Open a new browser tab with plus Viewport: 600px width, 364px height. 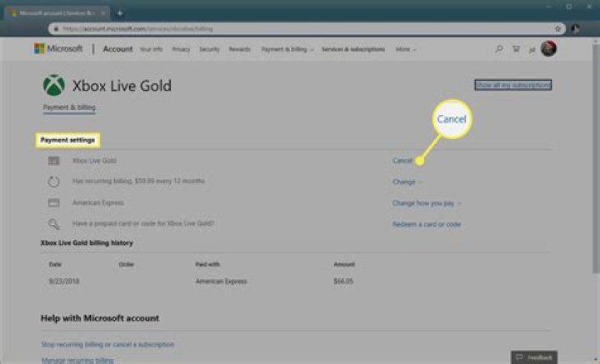120,12
